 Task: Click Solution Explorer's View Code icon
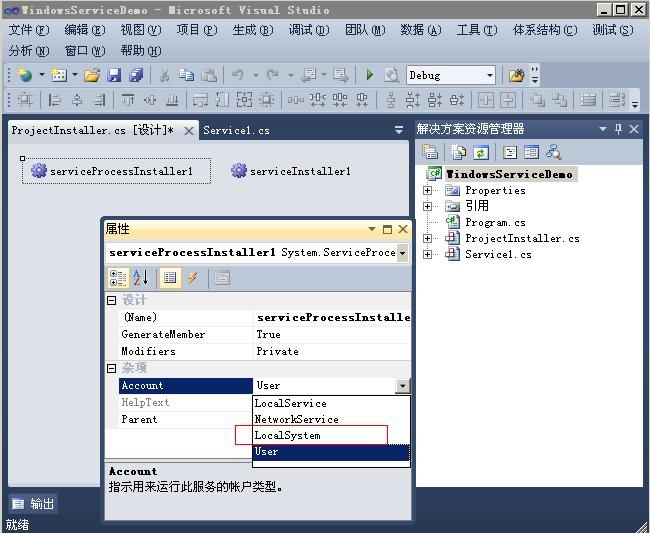[x=509, y=153]
